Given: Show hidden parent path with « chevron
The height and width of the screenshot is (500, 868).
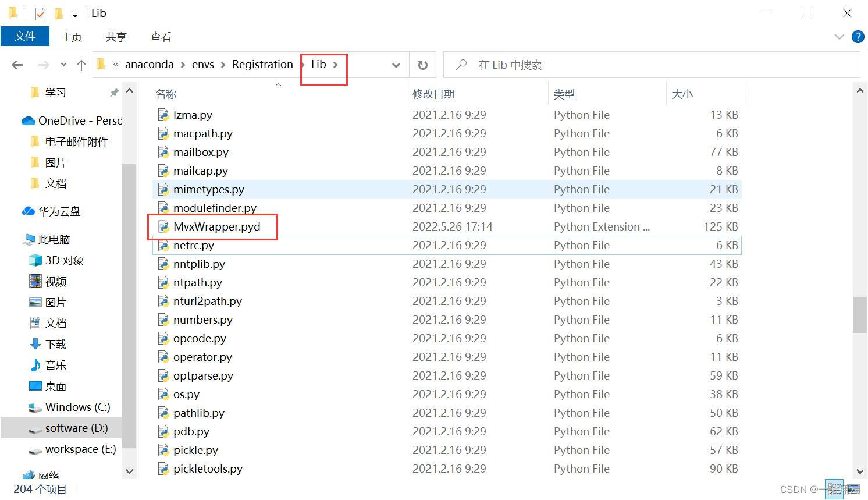Looking at the screenshot, I should pos(116,65).
